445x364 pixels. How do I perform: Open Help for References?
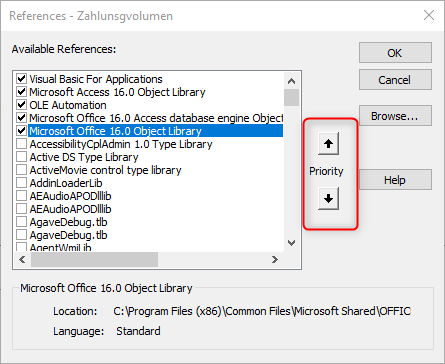pyautogui.click(x=395, y=180)
